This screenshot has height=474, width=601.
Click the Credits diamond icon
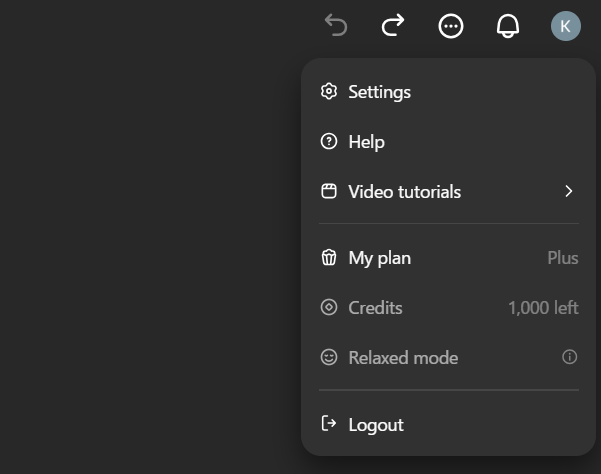point(329,307)
